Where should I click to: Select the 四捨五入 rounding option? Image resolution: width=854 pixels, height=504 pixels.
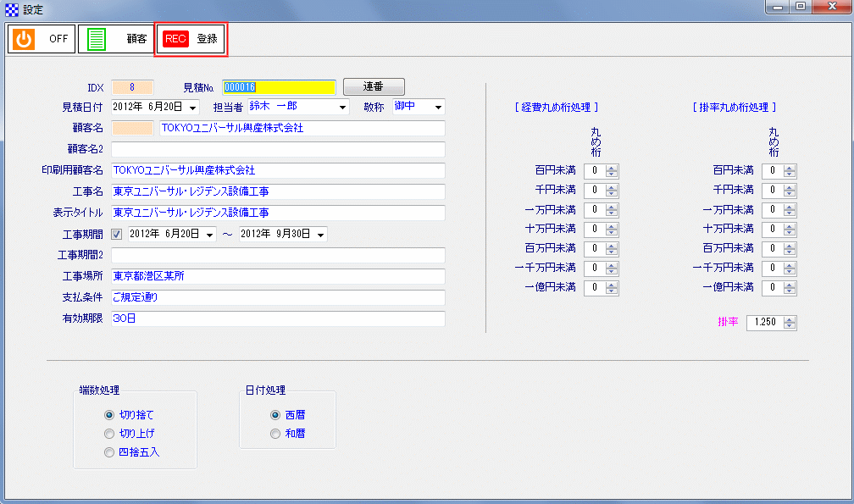[x=109, y=452]
